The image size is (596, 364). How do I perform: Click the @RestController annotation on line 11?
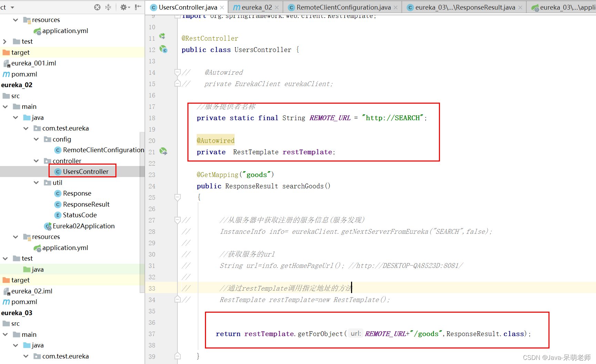210,38
